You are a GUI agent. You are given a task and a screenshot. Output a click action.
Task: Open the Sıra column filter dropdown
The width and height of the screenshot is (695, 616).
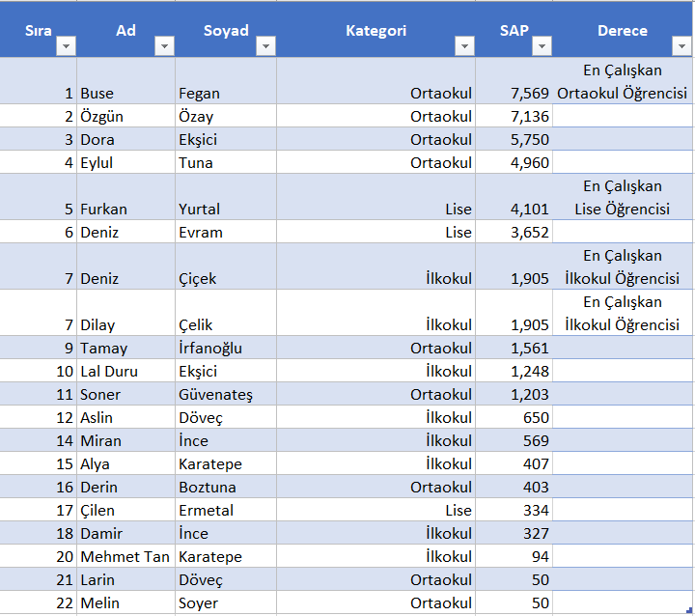click(x=66, y=46)
